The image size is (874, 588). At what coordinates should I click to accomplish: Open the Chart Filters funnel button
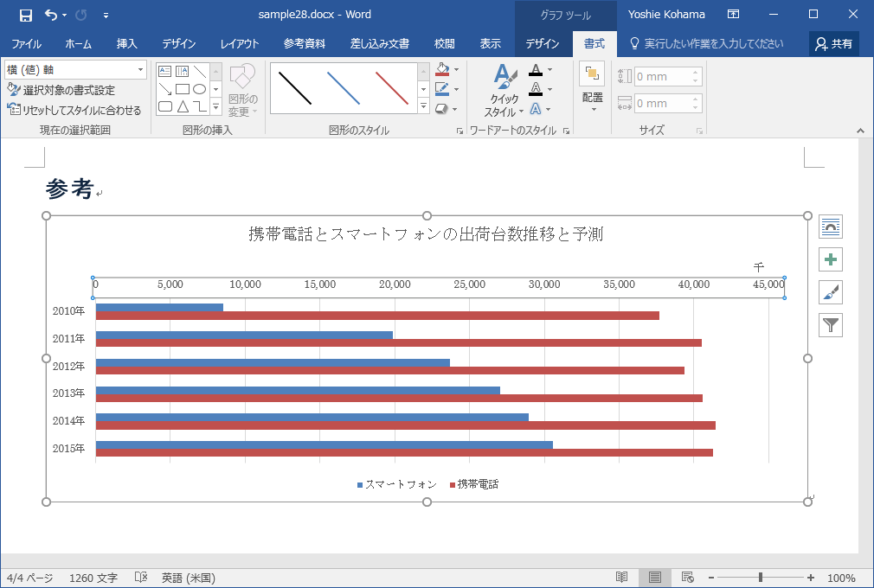click(x=831, y=325)
